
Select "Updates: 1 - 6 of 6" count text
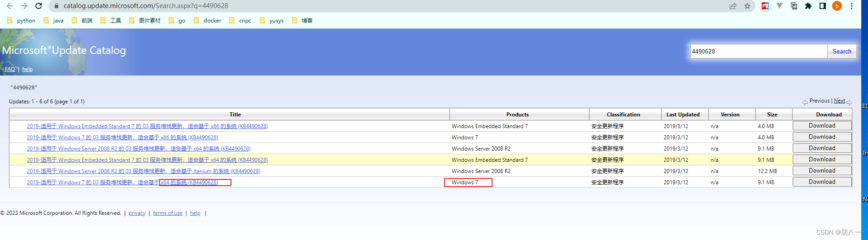pyautogui.click(x=31, y=102)
